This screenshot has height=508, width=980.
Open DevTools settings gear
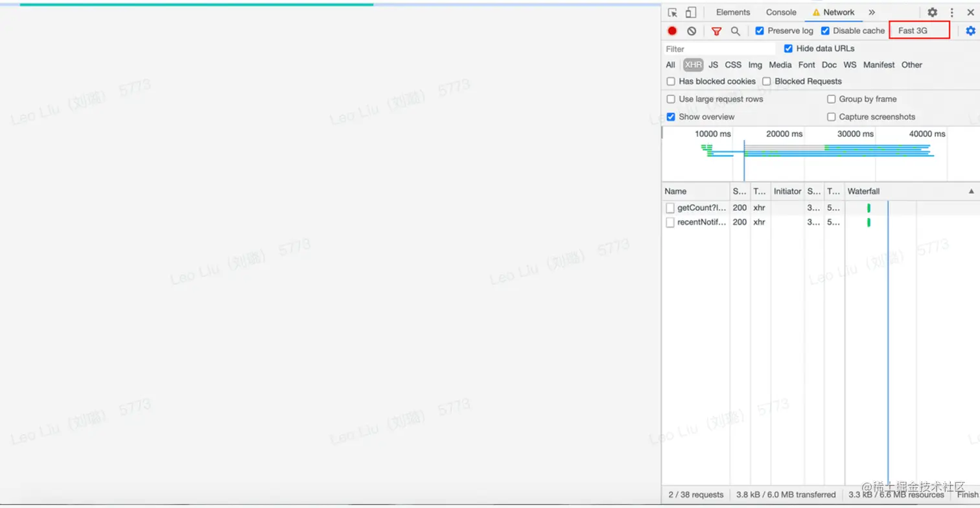932,12
